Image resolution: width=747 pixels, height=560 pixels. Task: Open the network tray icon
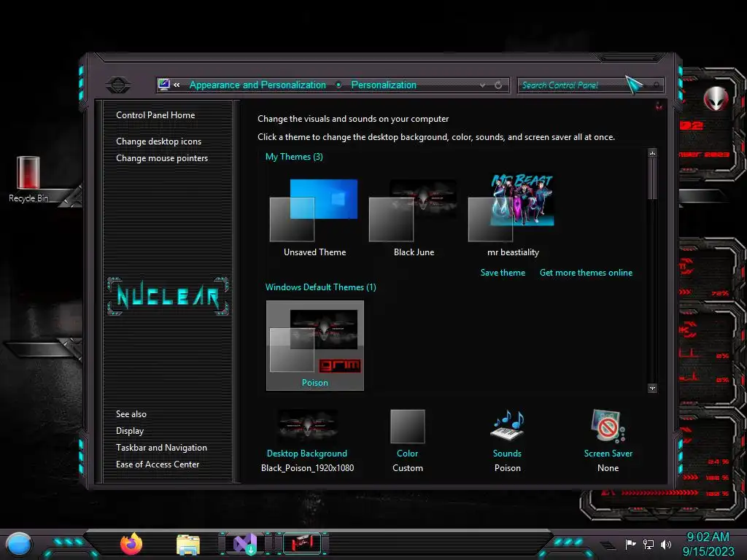tap(649, 544)
